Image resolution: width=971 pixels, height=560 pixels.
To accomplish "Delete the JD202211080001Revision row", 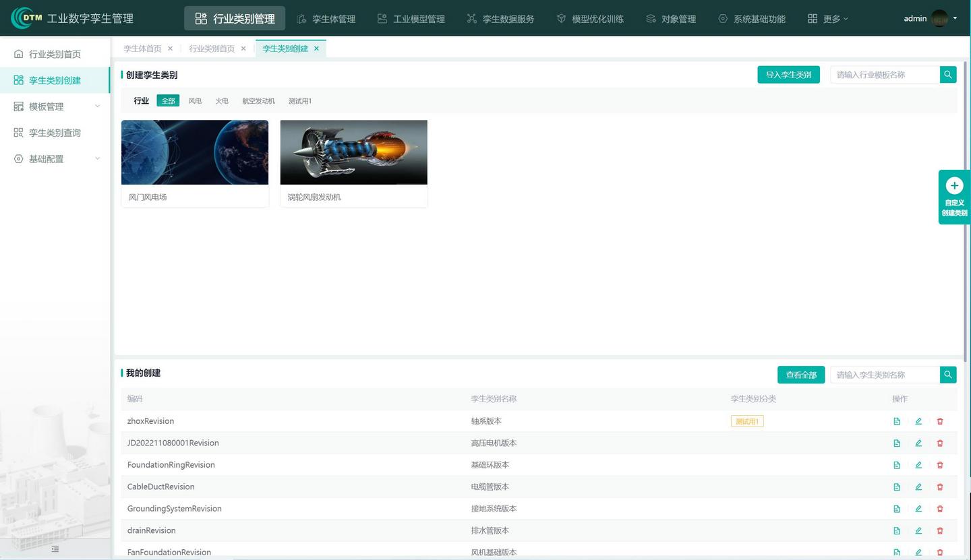I will coord(940,443).
